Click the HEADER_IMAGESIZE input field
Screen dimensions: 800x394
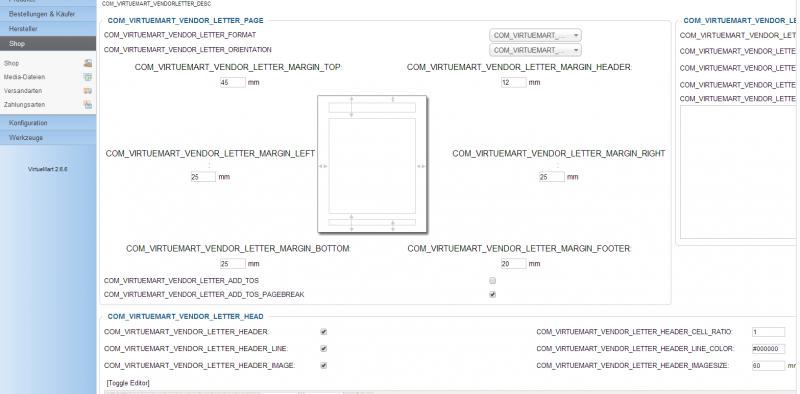(x=768, y=366)
